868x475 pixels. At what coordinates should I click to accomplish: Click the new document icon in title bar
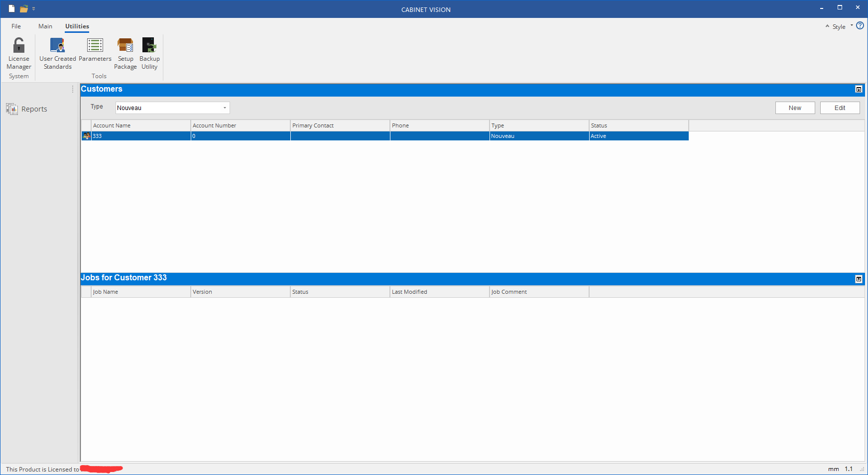tap(11, 8)
